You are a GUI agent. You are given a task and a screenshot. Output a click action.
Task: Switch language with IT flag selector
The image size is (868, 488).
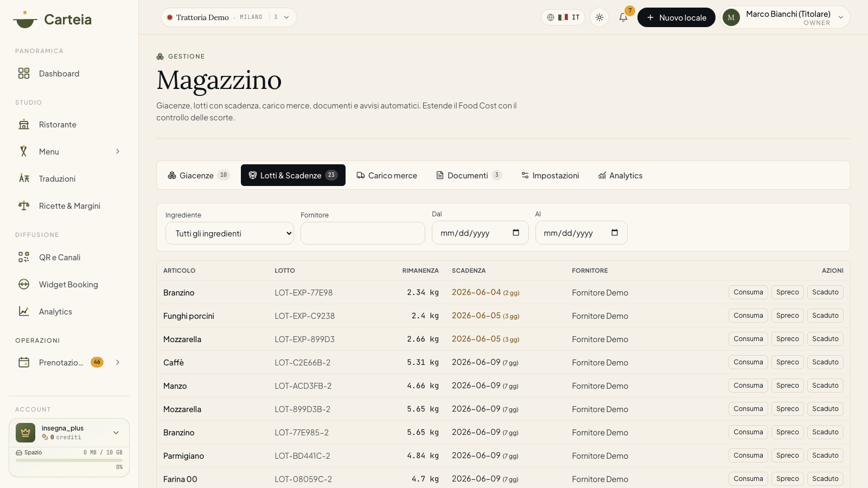click(x=563, y=17)
